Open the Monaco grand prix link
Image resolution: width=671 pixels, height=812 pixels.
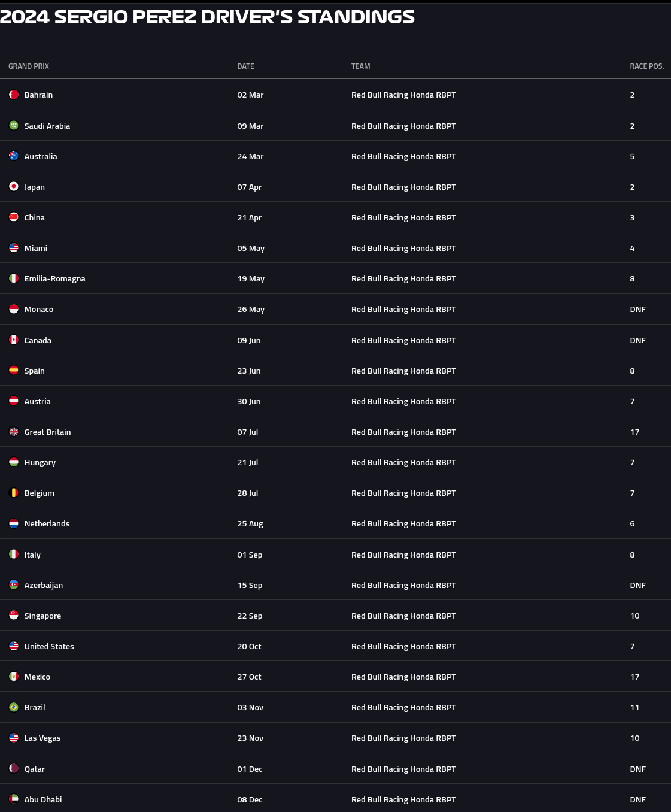pyautogui.click(x=39, y=310)
